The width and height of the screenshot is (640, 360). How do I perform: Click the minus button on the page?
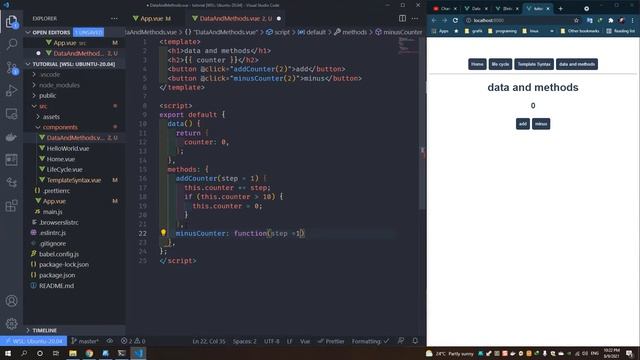[x=541, y=124]
